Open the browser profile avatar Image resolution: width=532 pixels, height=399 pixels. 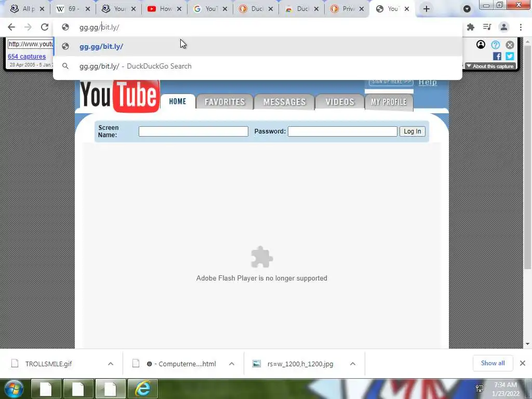point(504,27)
